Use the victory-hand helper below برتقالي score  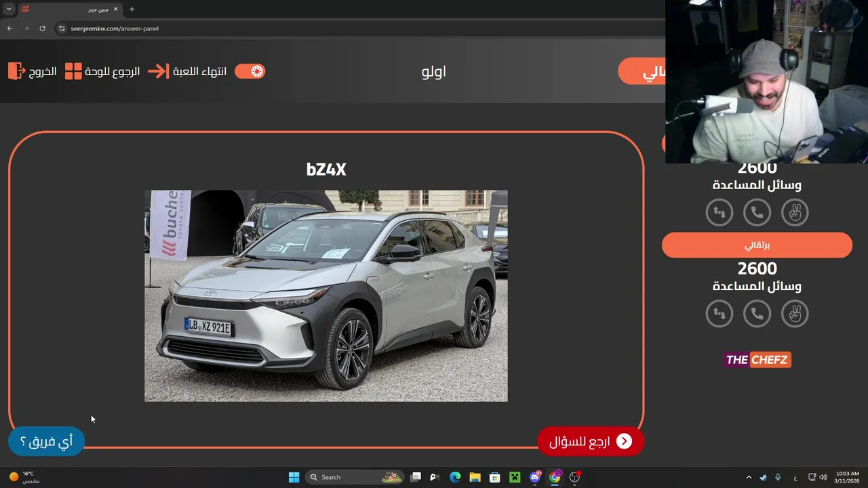tap(795, 314)
